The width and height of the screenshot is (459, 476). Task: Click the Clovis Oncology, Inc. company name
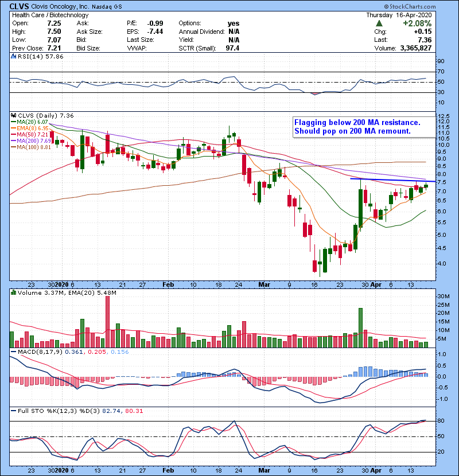(60, 6)
